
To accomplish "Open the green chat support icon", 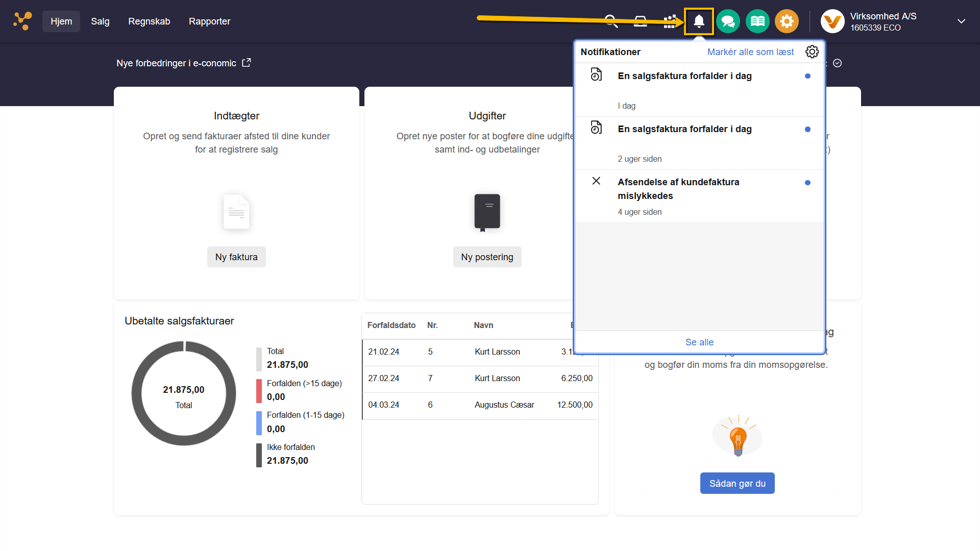I will (x=728, y=21).
